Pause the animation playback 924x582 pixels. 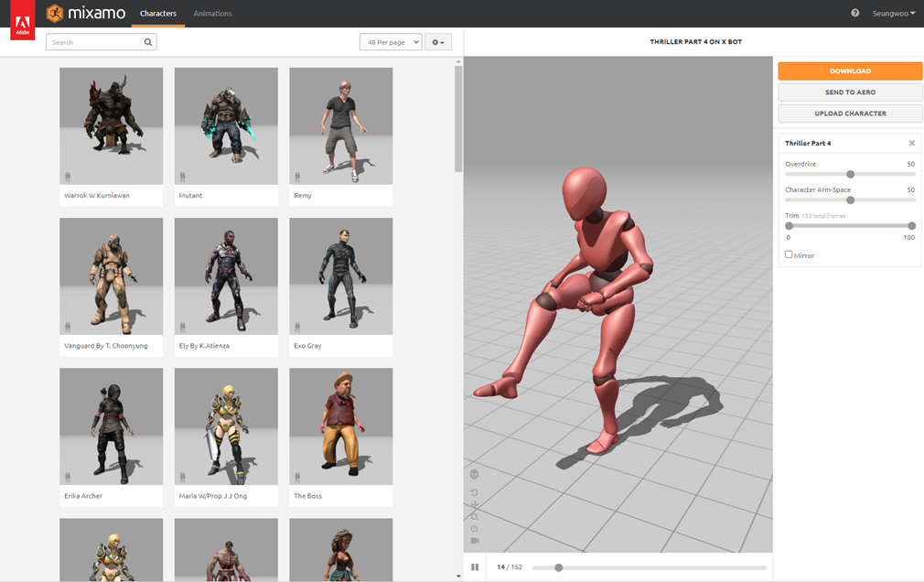[475, 567]
